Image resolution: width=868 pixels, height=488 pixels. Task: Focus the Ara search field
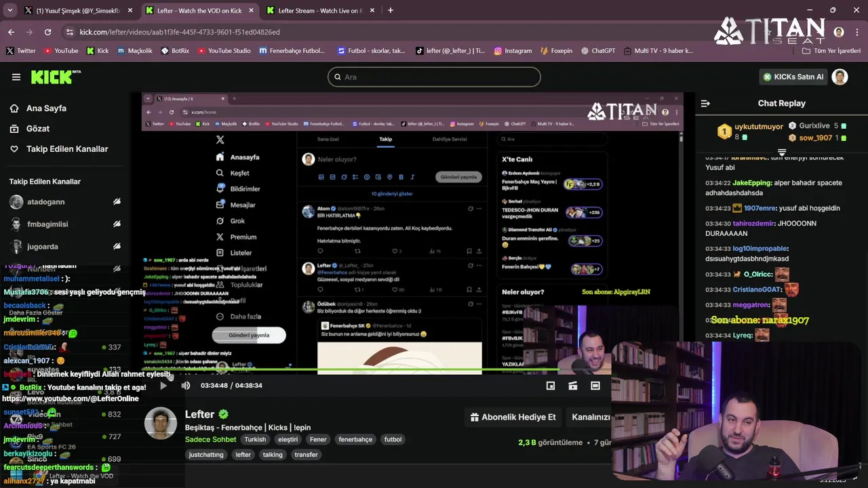434,77
